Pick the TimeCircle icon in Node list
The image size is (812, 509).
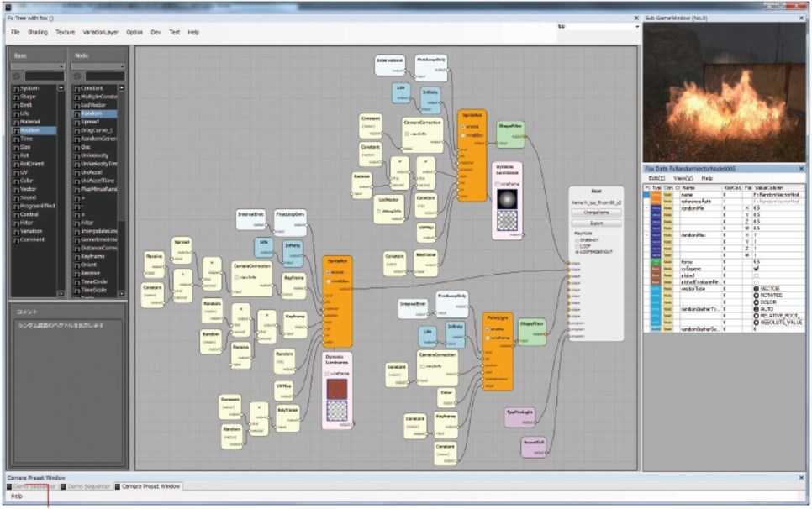point(76,282)
